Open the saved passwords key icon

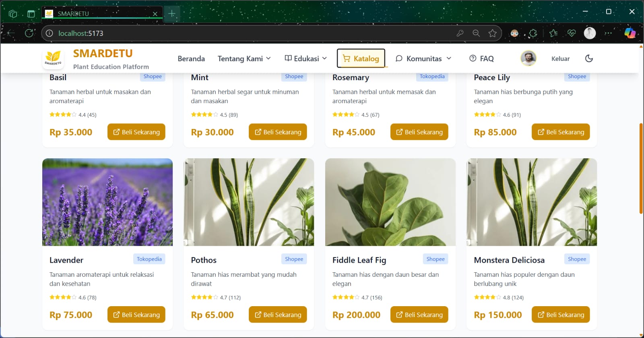[x=460, y=33]
